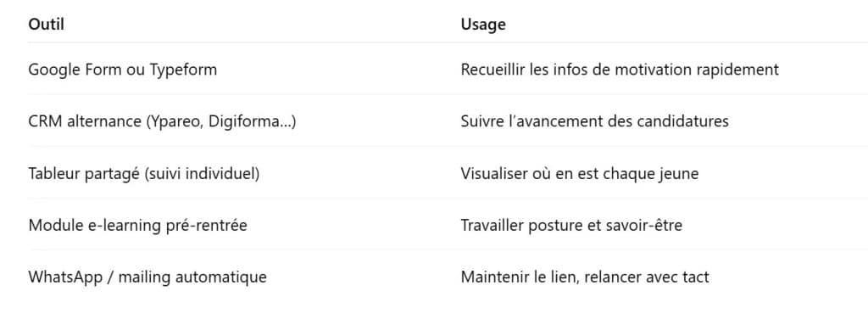Click the Usage column header
This screenshot has height=336, width=868.
[483, 25]
